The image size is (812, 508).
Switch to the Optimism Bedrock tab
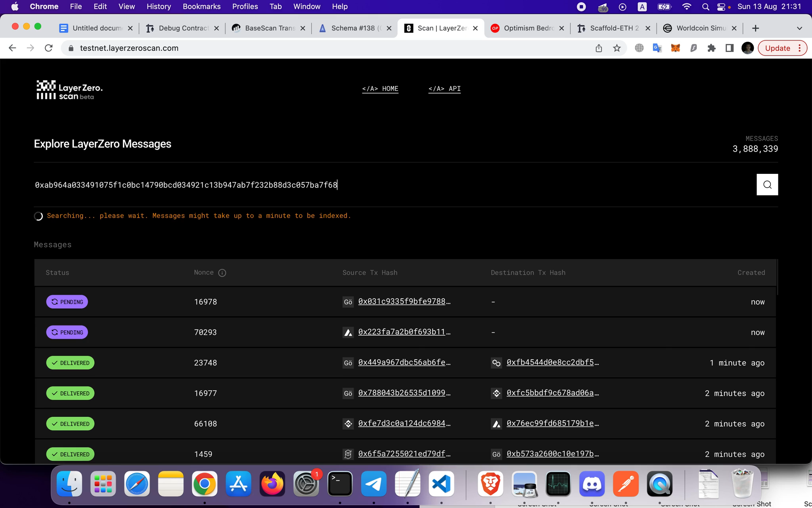coord(527,28)
